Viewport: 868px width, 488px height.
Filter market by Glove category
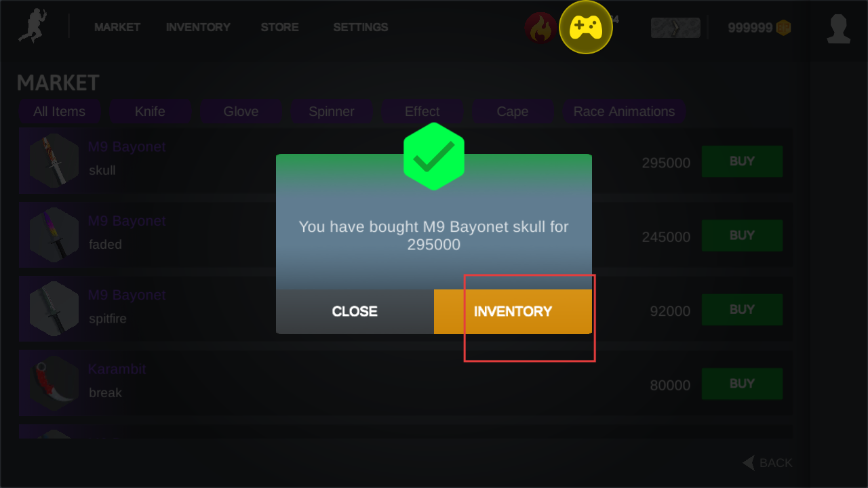point(241,112)
